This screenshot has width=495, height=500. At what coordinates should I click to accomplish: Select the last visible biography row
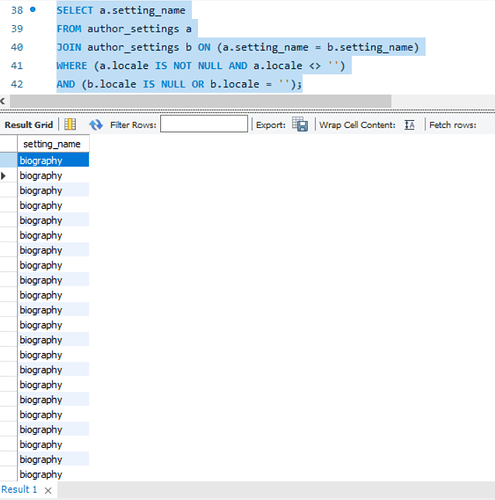click(x=53, y=474)
